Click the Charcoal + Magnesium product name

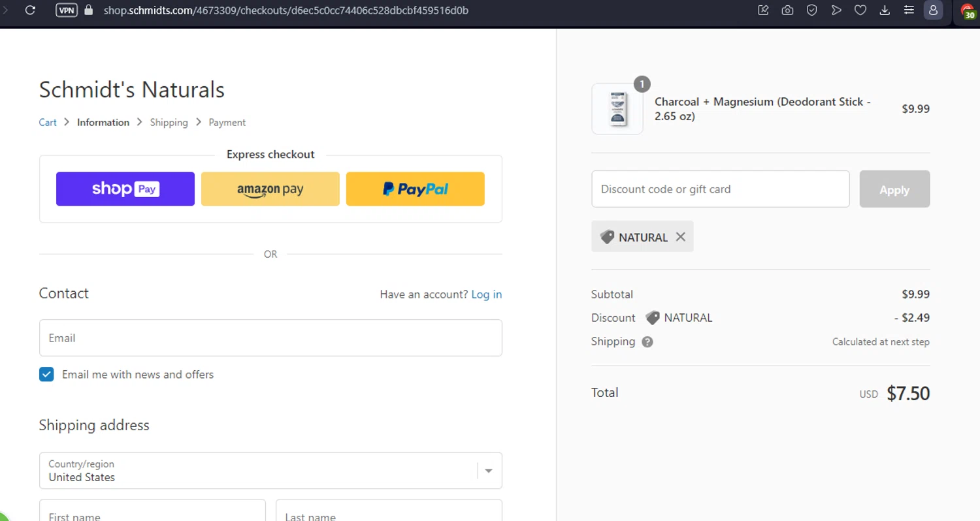tap(762, 109)
